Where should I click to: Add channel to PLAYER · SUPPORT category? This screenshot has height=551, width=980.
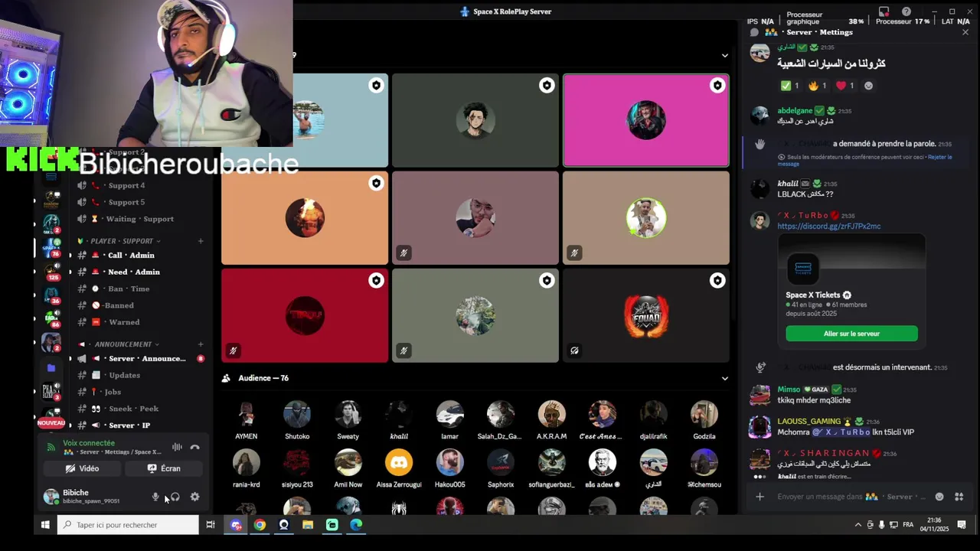coord(201,241)
